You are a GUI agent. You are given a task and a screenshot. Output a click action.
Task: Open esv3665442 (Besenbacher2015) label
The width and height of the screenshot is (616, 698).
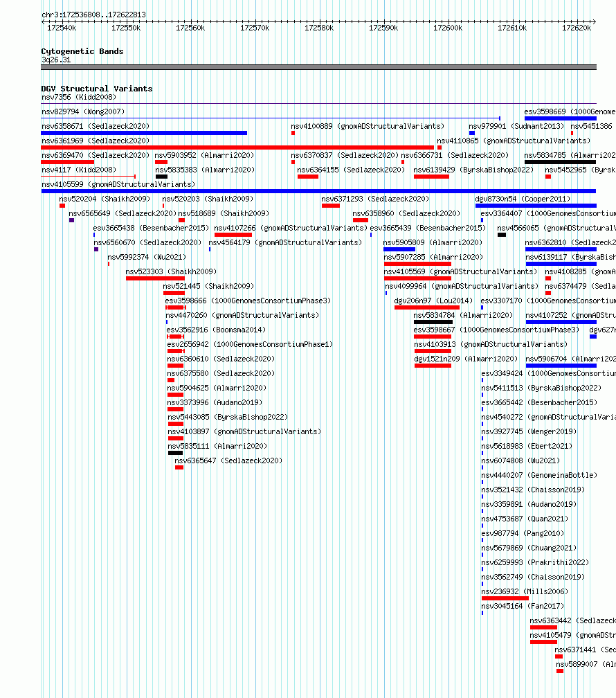point(539,402)
